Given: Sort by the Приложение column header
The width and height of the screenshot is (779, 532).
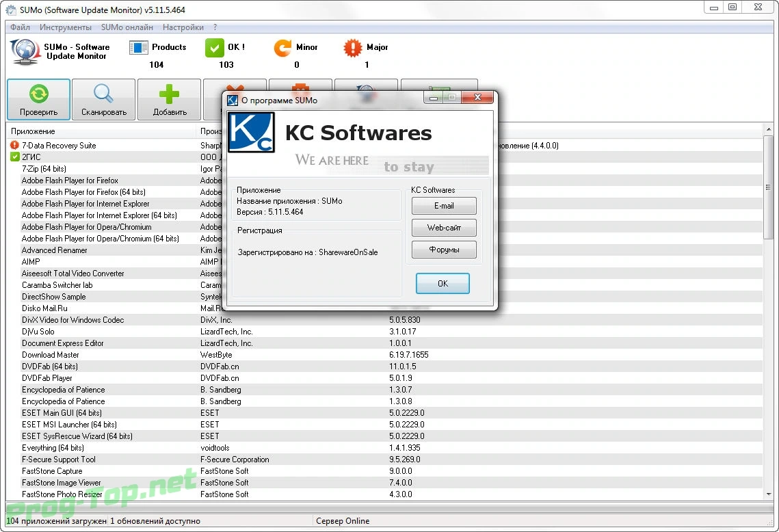Looking at the screenshot, I should pos(101,131).
